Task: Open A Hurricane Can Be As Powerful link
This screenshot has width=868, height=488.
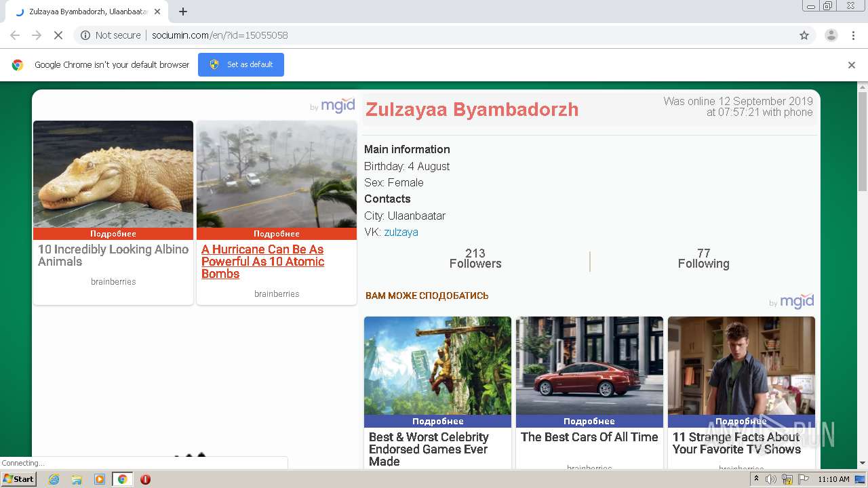Action: pyautogui.click(x=263, y=262)
